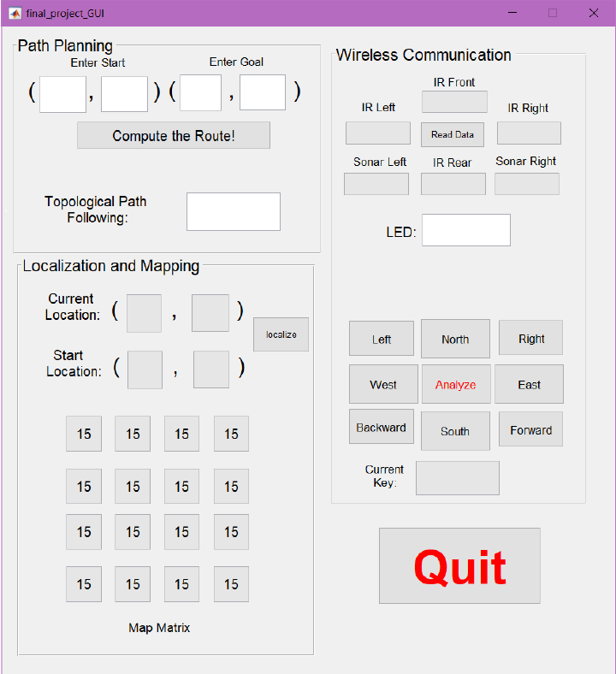This screenshot has height=674, width=616.
Task: Click the East direction button
Action: (529, 384)
